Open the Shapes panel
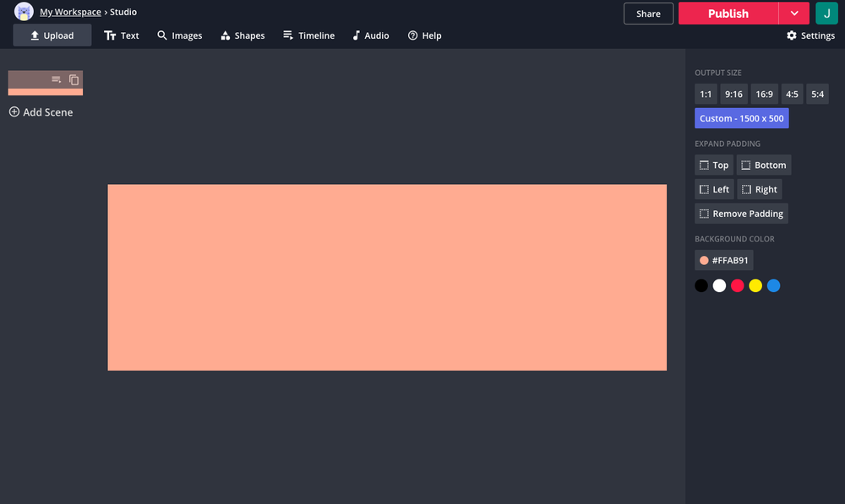 pos(243,35)
